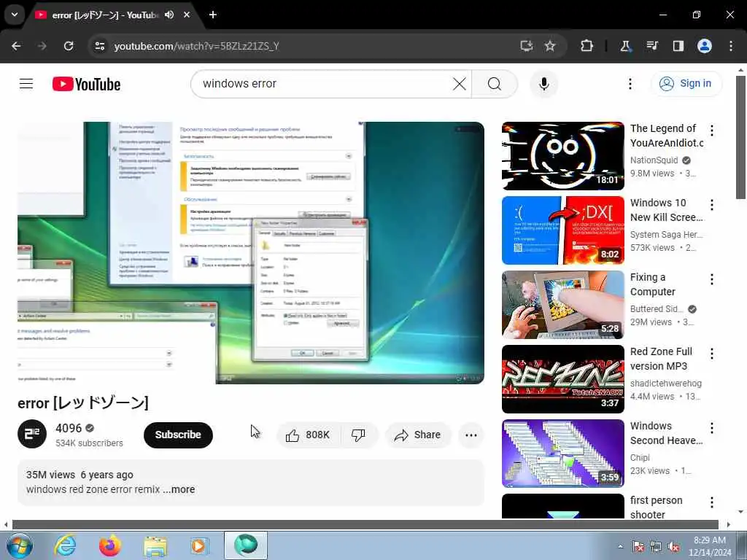Show hidden system tray icons
Screen dimensions: 747x560
[x=620, y=546]
